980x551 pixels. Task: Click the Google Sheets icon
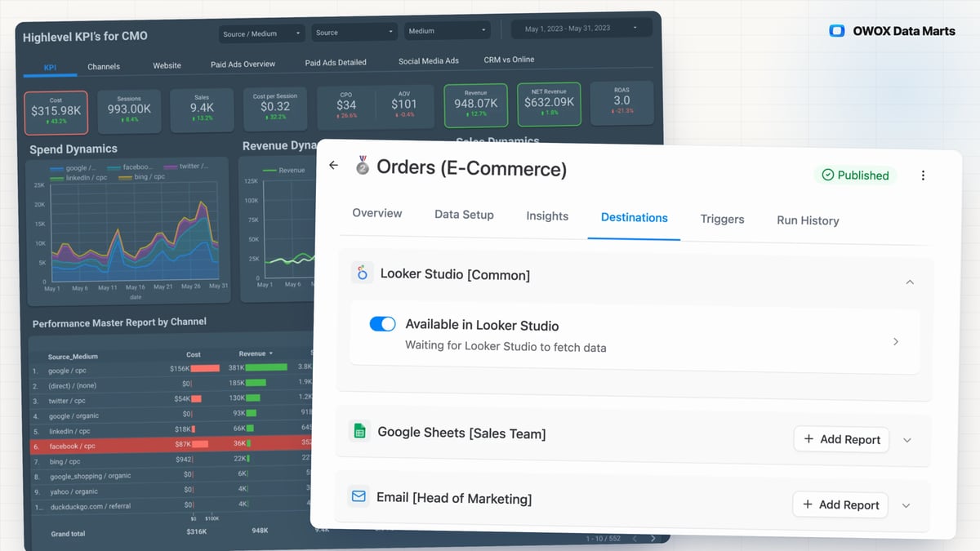[x=359, y=431]
